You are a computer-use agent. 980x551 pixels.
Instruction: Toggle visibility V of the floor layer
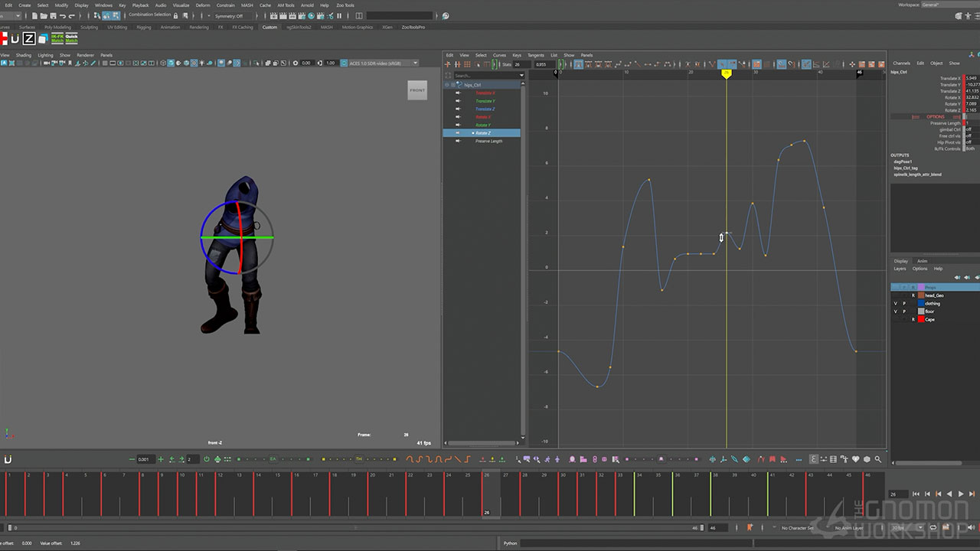coord(895,311)
